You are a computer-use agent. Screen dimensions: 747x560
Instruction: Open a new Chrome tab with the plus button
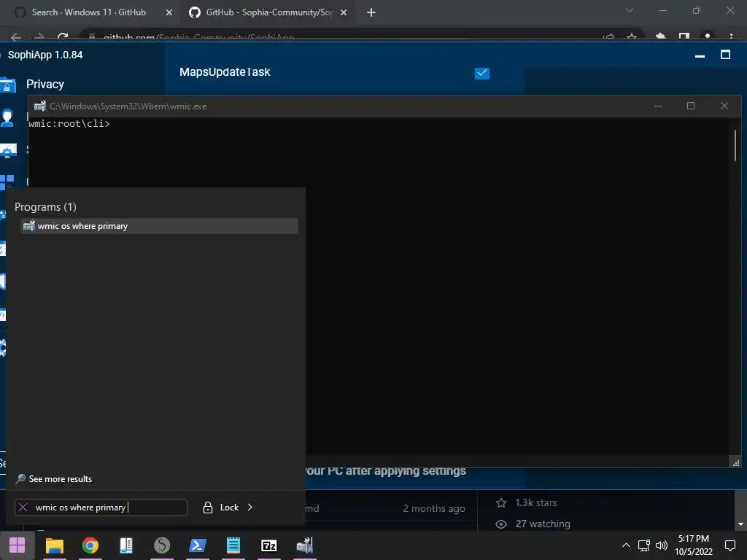(x=371, y=12)
